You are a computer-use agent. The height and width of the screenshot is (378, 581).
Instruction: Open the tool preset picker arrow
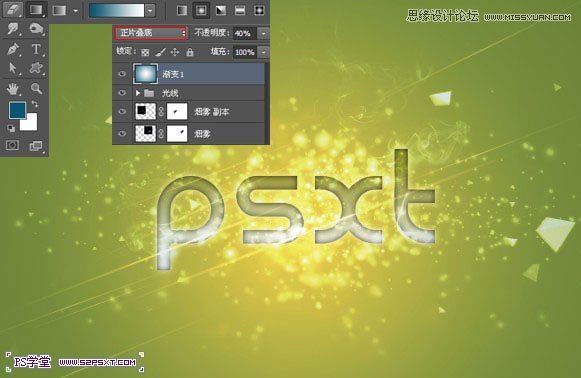[x=76, y=11]
